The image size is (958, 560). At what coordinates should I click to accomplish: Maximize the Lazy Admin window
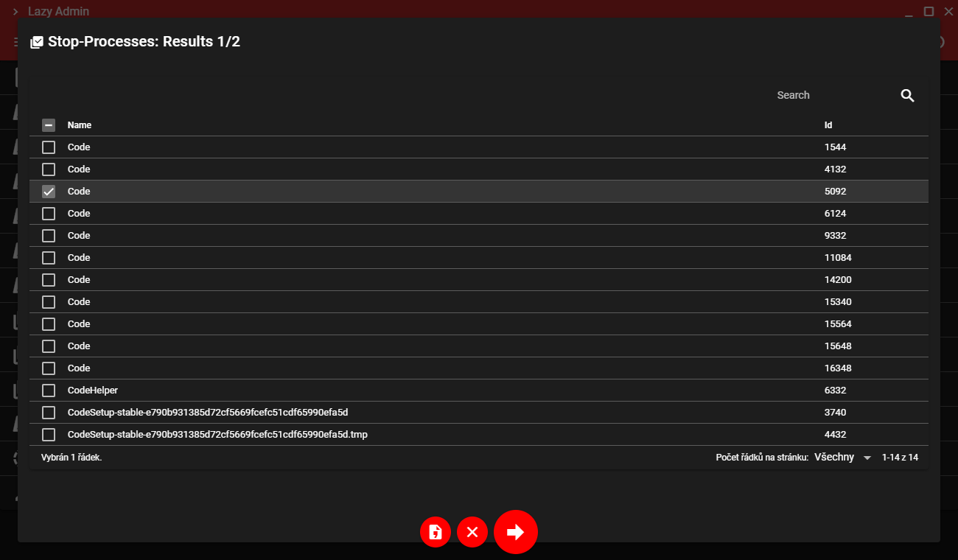pyautogui.click(x=929, y=11)
